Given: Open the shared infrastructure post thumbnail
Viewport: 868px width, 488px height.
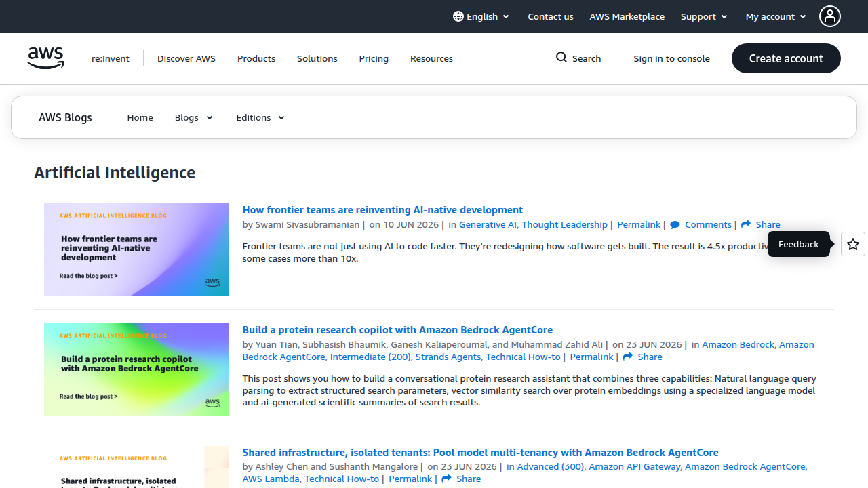Looking at the screenshot, I should coord(136,467).
